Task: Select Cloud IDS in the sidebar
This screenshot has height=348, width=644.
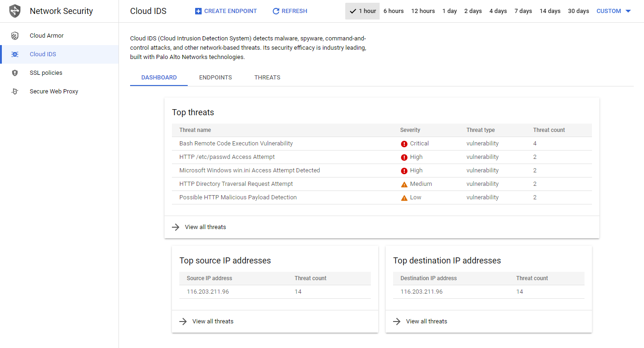Action: [x=59, y=54]
